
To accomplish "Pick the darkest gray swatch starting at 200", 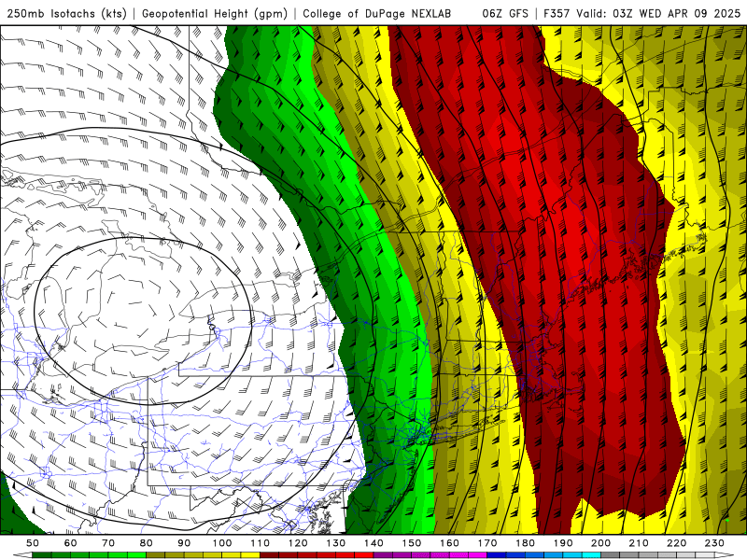I will click(x=611, y=555).
